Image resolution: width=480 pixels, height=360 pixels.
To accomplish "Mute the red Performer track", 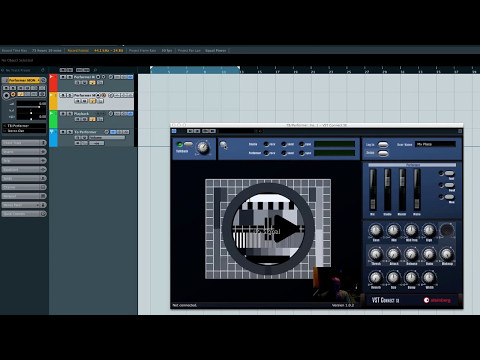I will point(63,77).
